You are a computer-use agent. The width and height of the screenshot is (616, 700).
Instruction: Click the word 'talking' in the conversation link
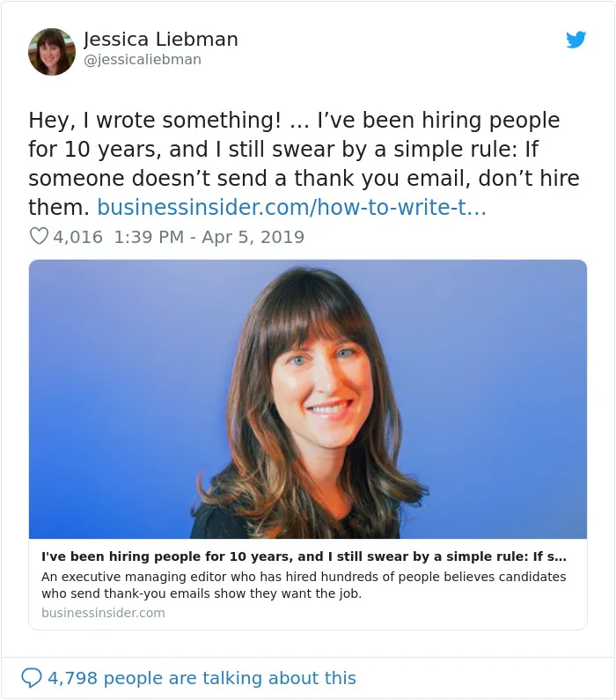(232, 678)
